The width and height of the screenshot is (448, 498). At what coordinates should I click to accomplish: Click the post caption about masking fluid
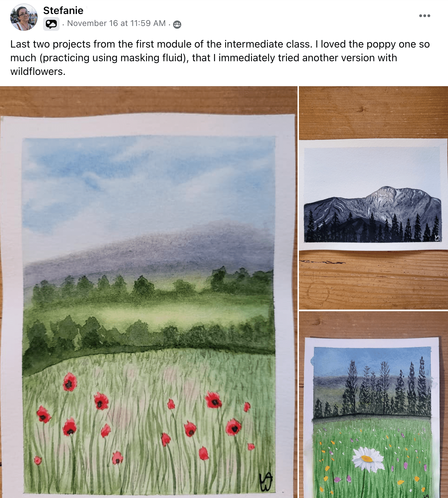tap(220, 58)
